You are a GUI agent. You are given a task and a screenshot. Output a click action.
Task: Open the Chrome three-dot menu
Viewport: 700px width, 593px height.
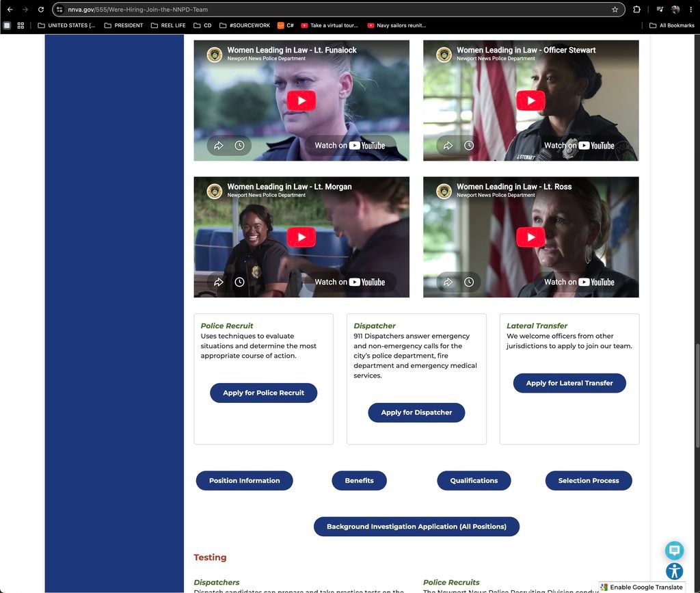click(690, 10)
